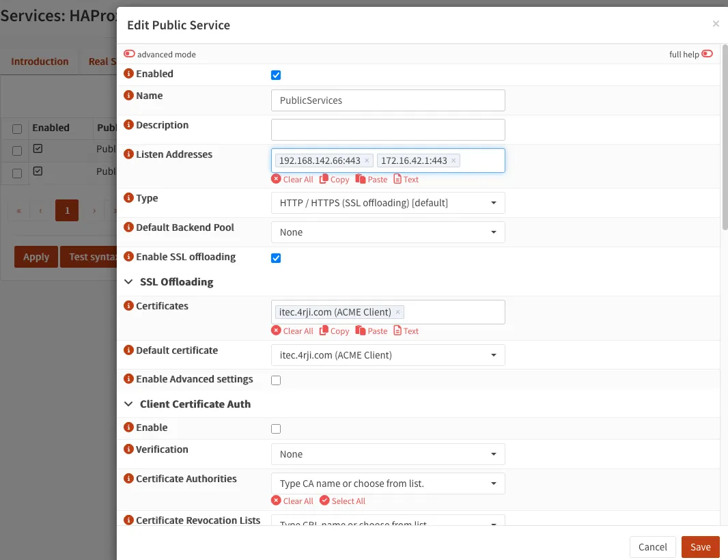Toggle advanced mode switch
The height and width of the screenshot is (560, 728).
click(129, 54)
